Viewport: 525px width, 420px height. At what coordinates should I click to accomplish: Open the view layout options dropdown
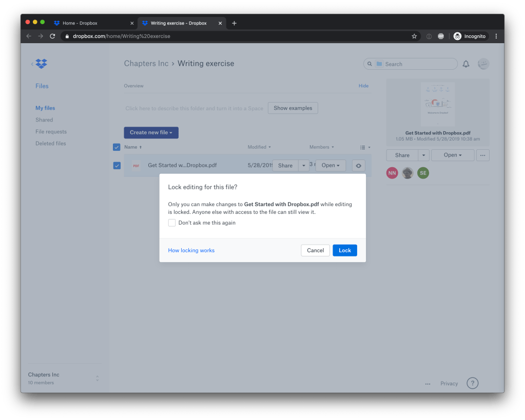(x=365, y=147)
